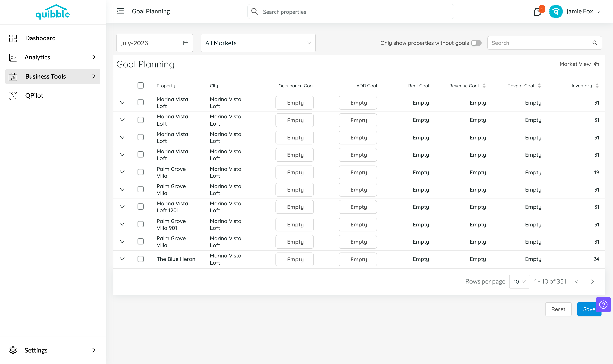The height and width of the screenshot is (364, 613).
Task: Click the Market View switch icon
Action: (597, 64)
